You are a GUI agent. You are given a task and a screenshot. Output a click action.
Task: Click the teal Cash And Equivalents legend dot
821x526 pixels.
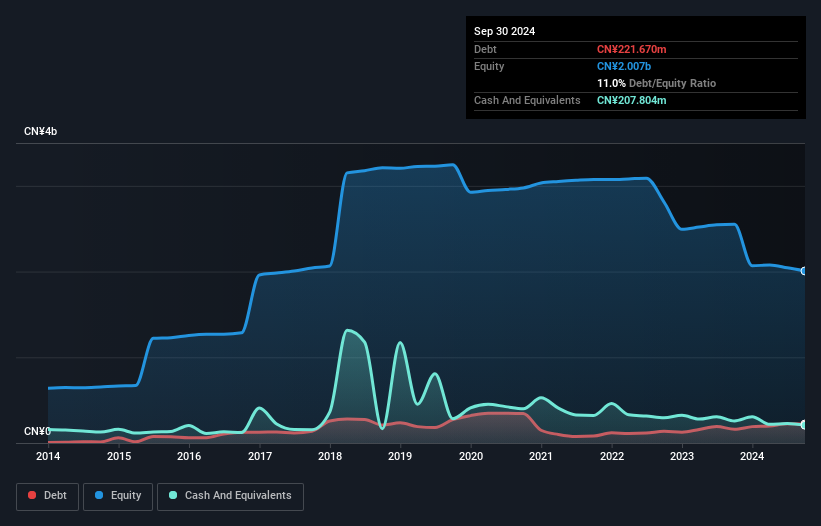[173, 495]
